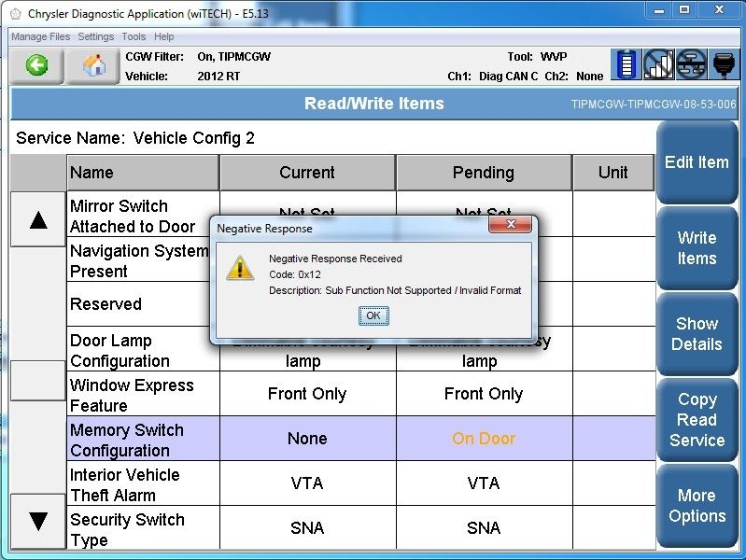Viewport: 746px width, 560px height.
Task: Click the Name column header
Action: (x=143, y=173)
